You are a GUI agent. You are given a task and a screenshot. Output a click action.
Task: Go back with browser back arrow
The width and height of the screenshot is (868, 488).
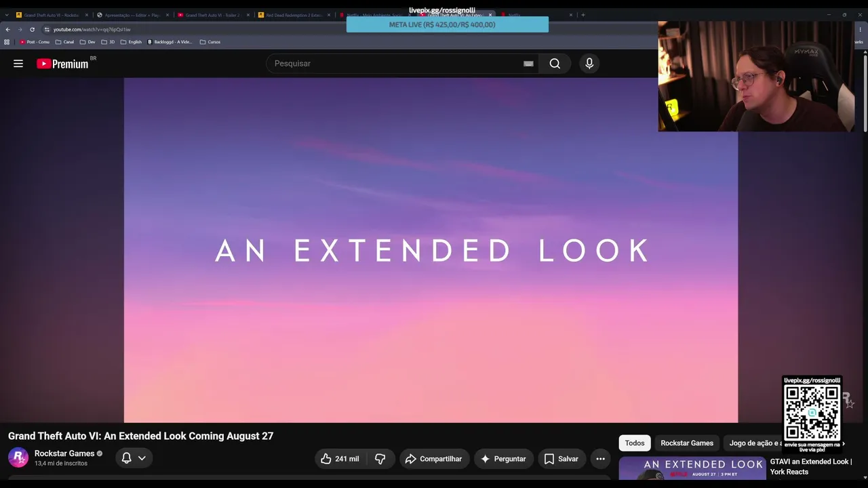pyautogui.click(x=7, y=29)
